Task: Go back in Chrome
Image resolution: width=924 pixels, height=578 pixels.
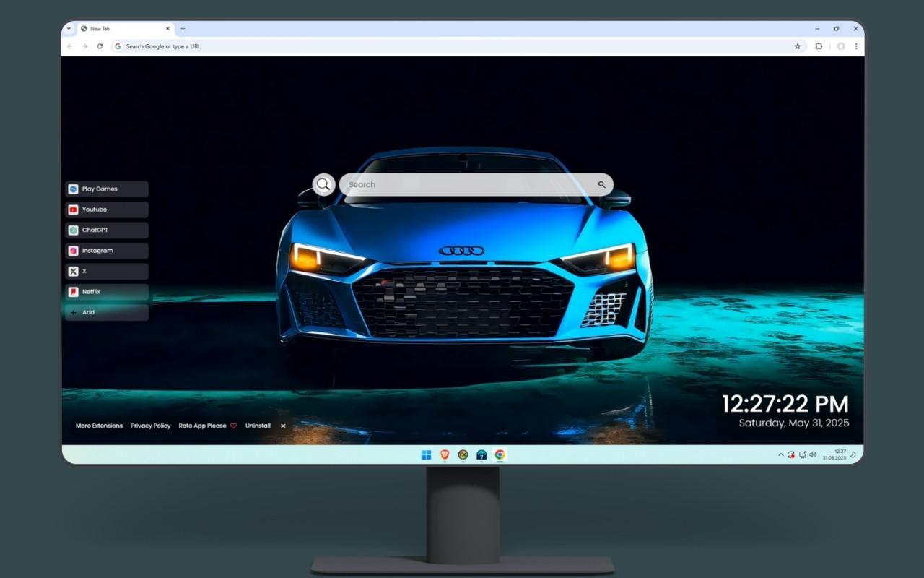Action: pyautogui.click(x=70, y=46)
